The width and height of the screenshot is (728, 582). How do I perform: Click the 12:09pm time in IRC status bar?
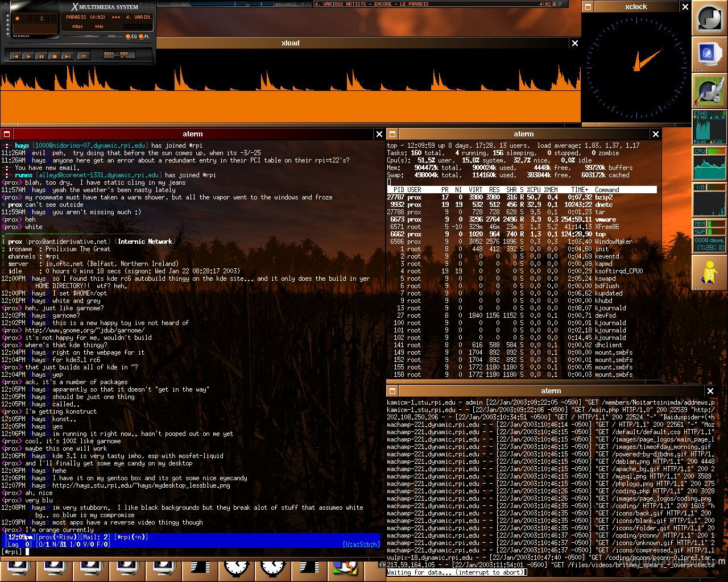20,537
